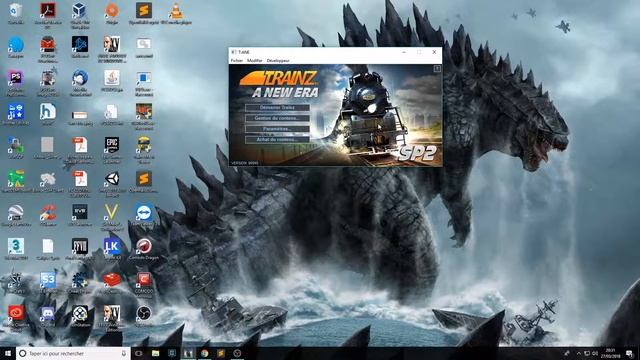Viewport: 640px width, 360px height.
Task: Click the info icon in Trainz banner corner
Action: pyautogui.click(x=437, y=69)
